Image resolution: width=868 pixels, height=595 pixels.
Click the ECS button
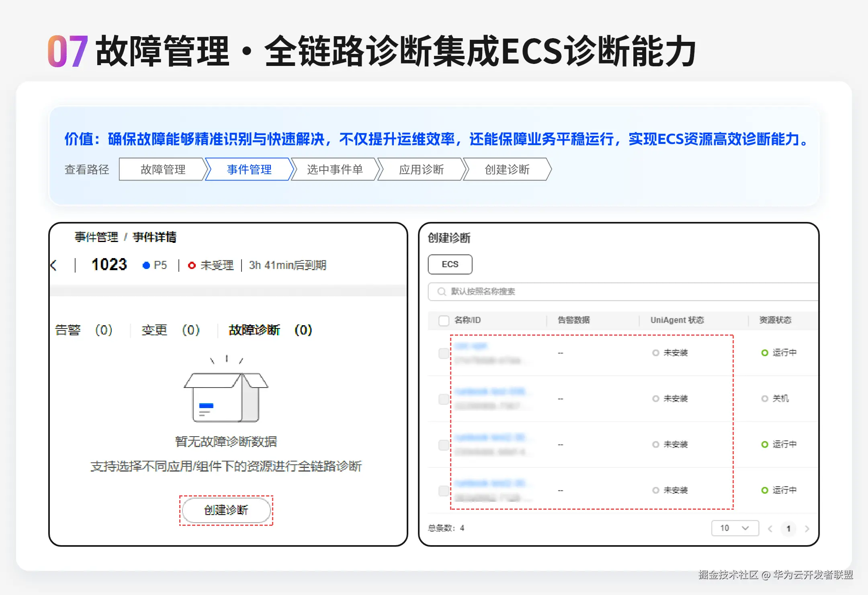tap(450, 264)
